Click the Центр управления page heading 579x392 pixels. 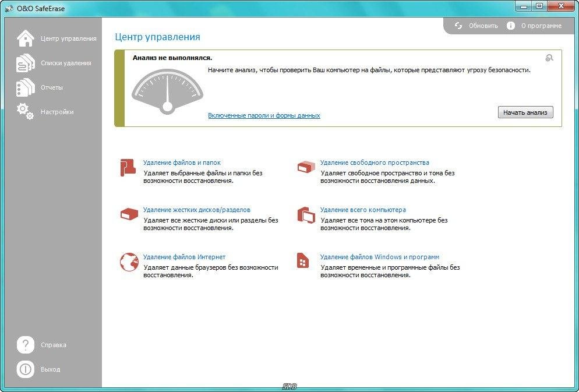[x=158, y=37]
